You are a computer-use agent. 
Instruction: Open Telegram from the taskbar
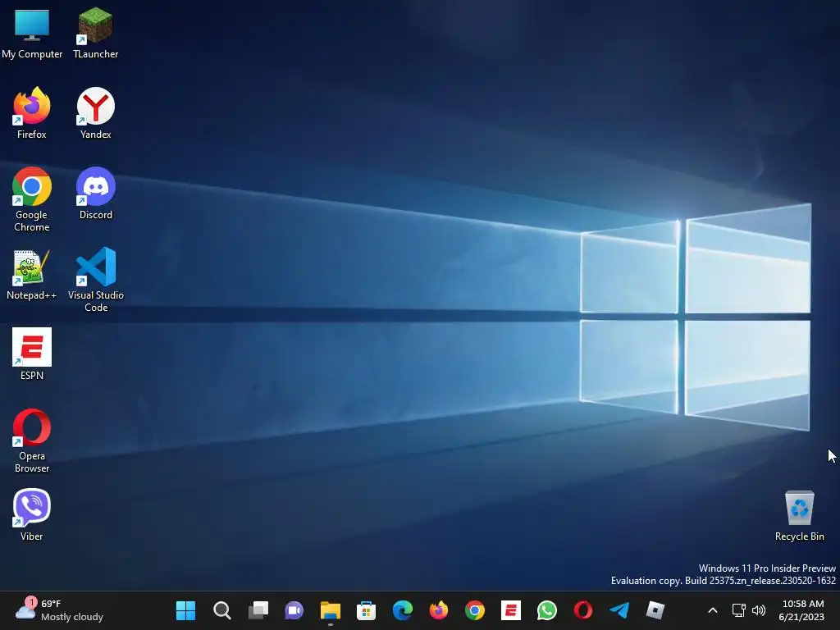[x=619, y=610]
